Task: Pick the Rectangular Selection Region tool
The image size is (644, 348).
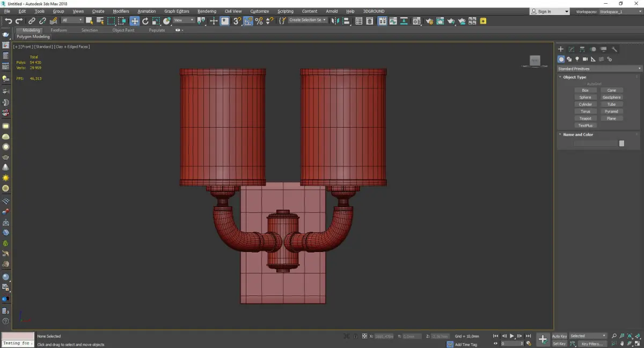Action: click(111, 21)
